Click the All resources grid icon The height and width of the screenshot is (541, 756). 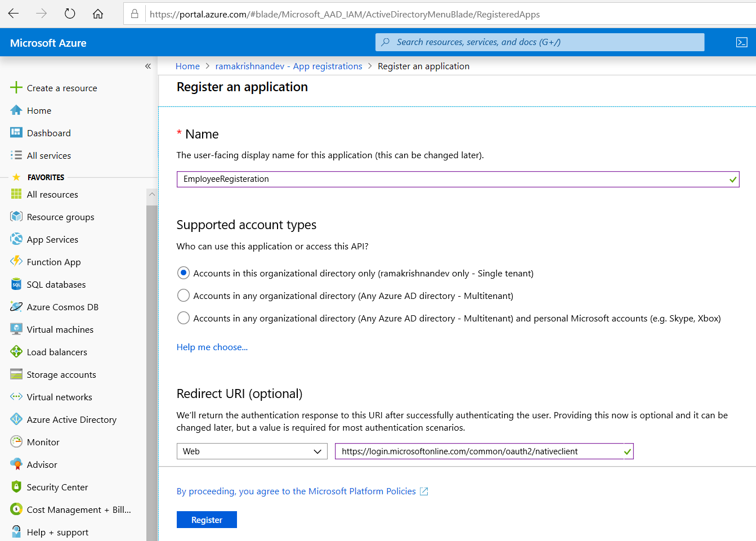click(x=16, y=194)
